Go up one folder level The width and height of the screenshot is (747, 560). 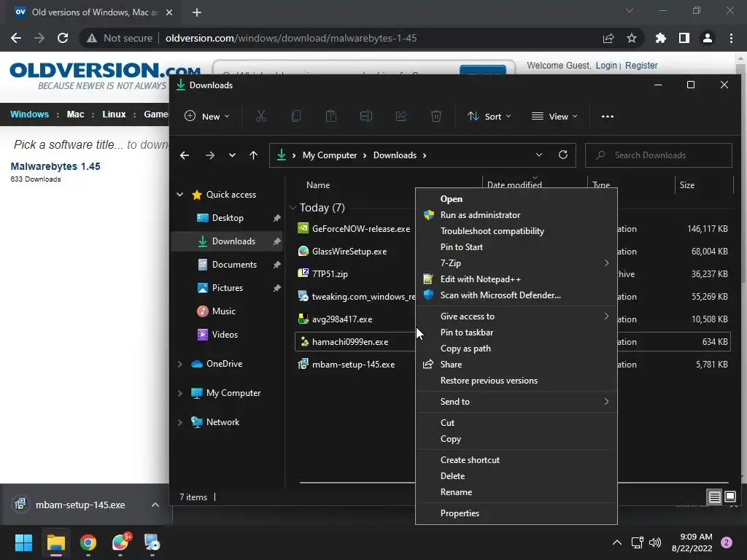point(253,155)
